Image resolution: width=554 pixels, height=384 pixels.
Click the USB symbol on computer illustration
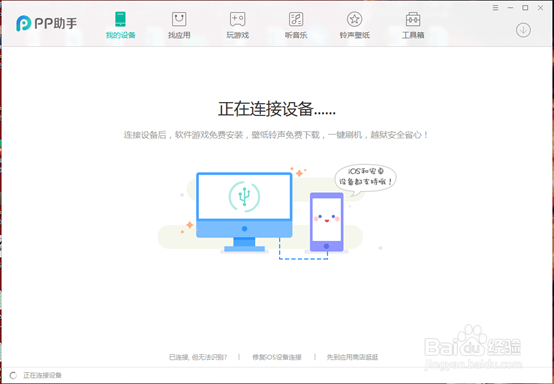coord(244,196)
